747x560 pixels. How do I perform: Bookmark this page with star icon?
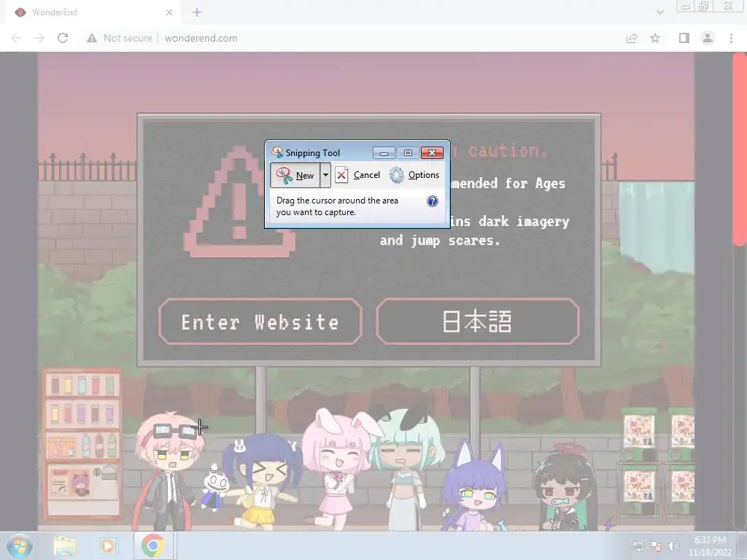click(655, 38)
